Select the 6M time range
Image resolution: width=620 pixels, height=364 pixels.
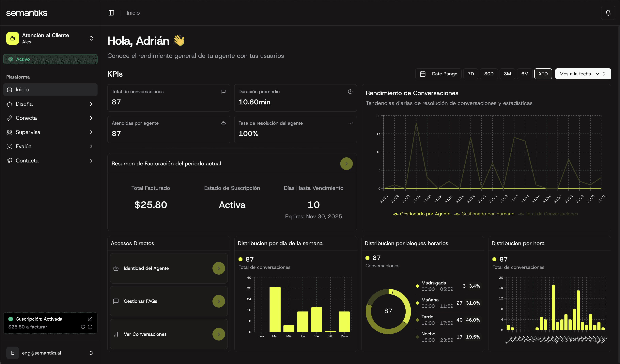point(525,74)
